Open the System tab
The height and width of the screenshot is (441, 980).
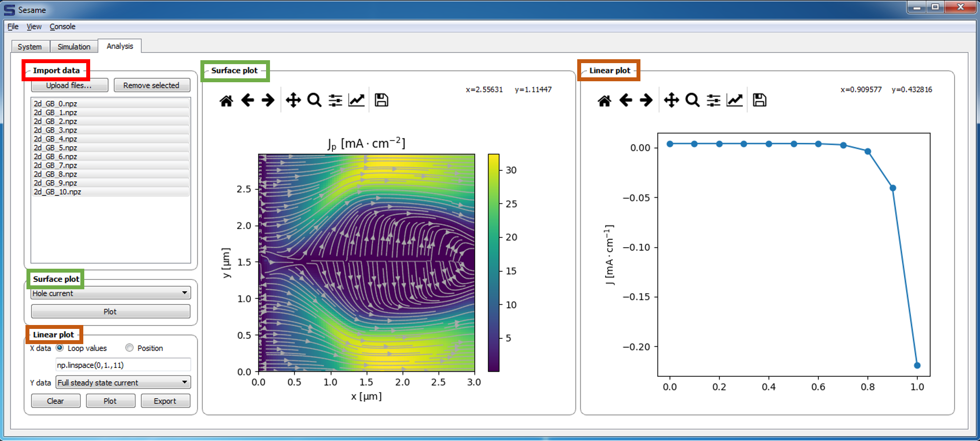coord(30,46)
